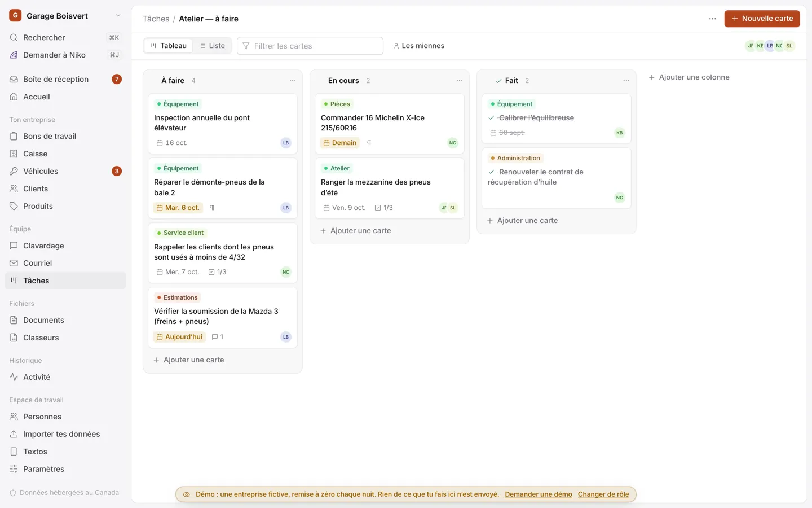The image size is (812, 508).
Task: Open Véhicules list
Action: point(65,171)
